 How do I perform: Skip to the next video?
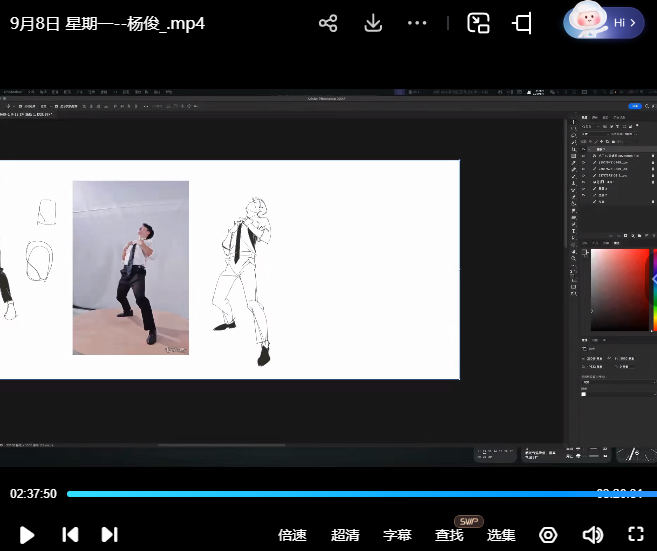[110, 535]
